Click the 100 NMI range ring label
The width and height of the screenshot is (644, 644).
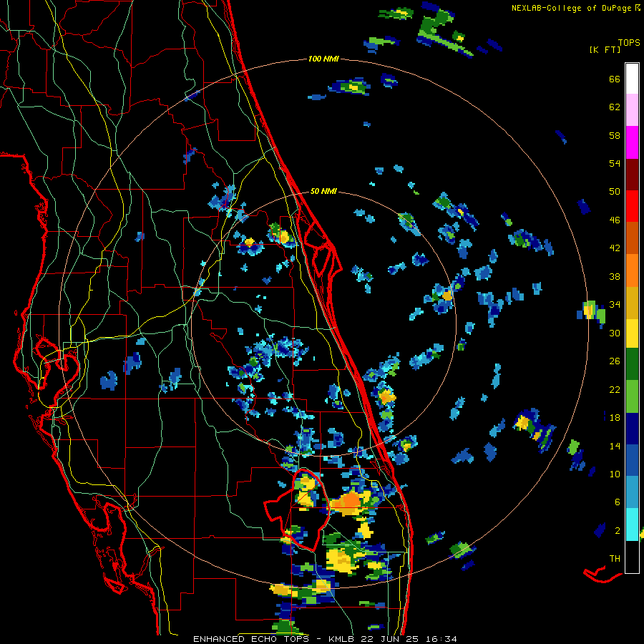point(323,59)
